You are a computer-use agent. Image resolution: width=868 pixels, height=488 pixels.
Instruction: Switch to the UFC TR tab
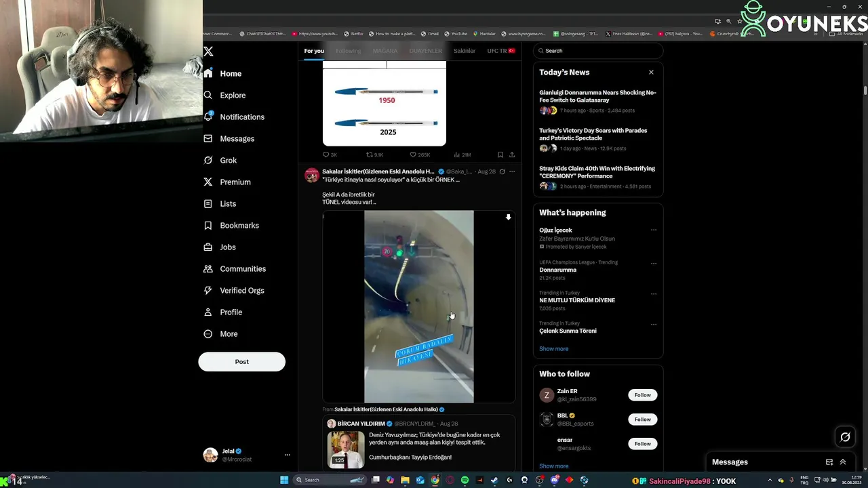pos(501,51)
